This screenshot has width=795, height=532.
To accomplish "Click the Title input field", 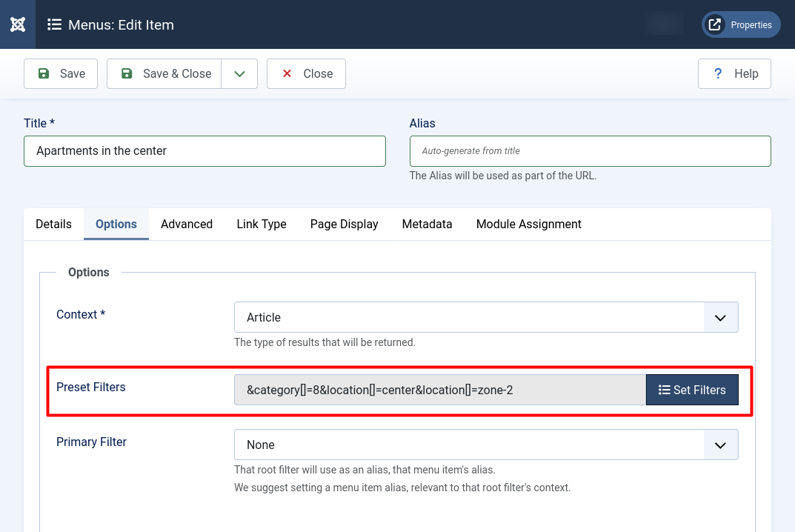I will [x=204, y=151].
